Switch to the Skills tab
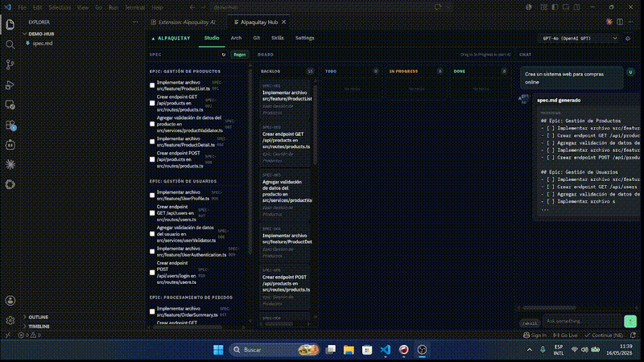This screenshot has width=644, height=362. (277, 38)
